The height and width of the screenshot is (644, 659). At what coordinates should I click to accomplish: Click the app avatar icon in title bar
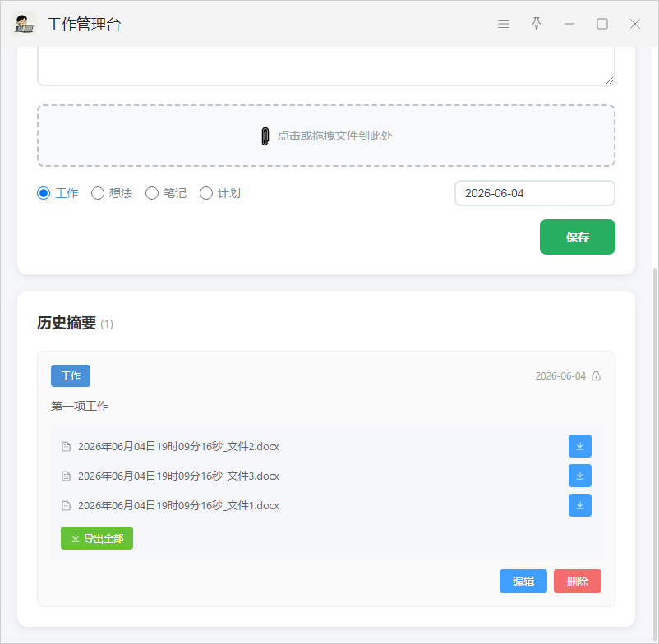[24, 24]
